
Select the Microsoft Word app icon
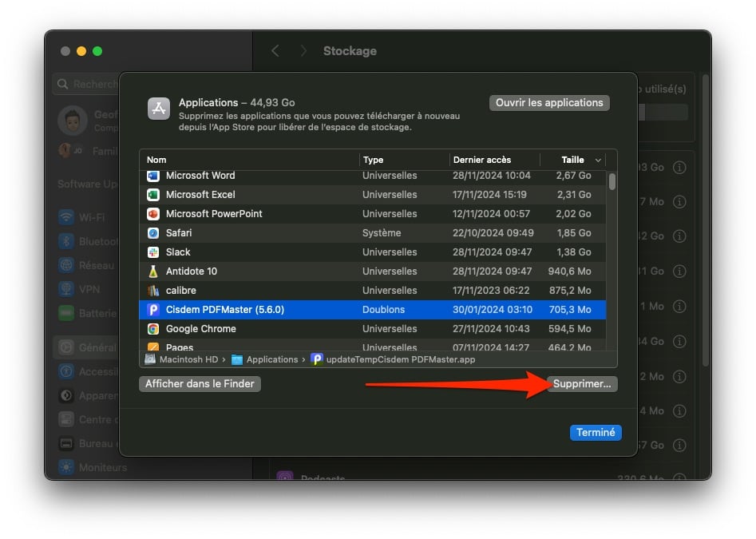(152, 176)
